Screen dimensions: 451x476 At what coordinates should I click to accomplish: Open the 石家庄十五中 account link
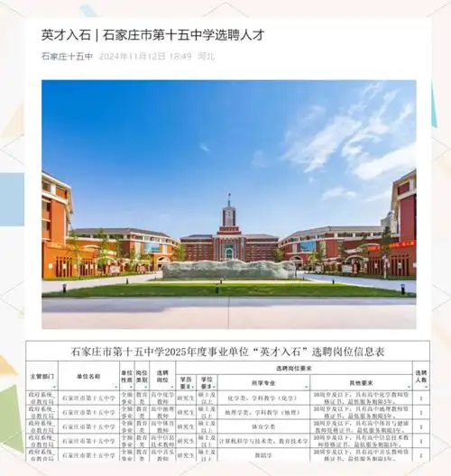[67, 56]
